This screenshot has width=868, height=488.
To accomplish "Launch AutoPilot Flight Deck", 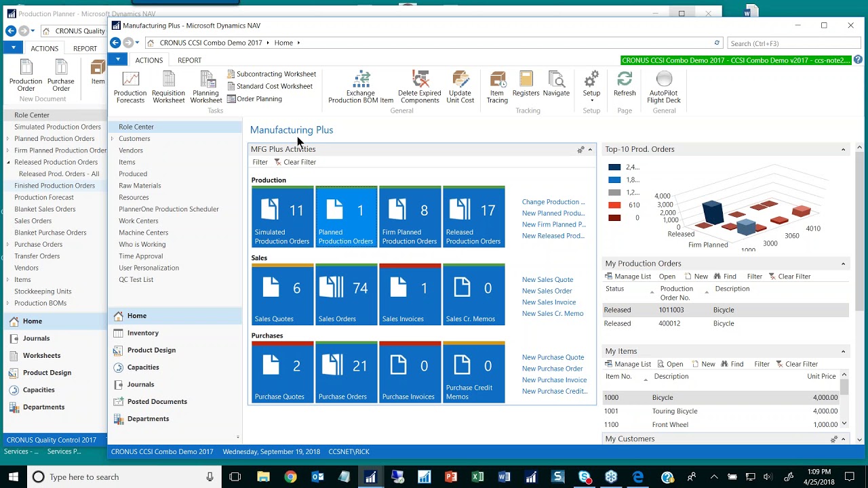I will coord(664,87).
